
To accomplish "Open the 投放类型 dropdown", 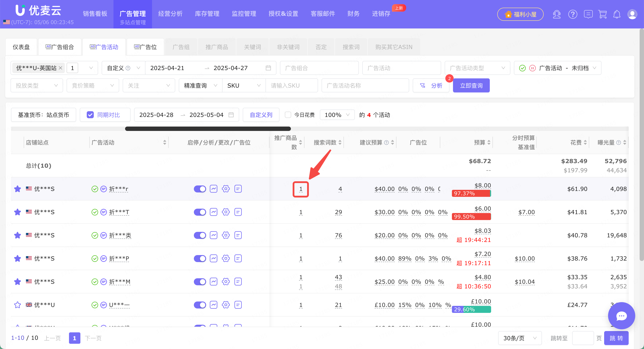I will click(x=37, y=86).
